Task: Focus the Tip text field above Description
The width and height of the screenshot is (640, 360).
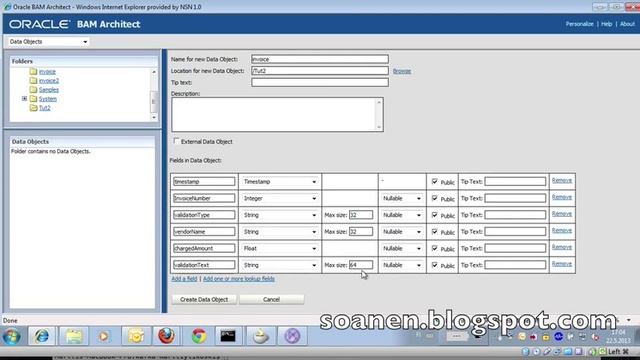Action: point(320,82)
